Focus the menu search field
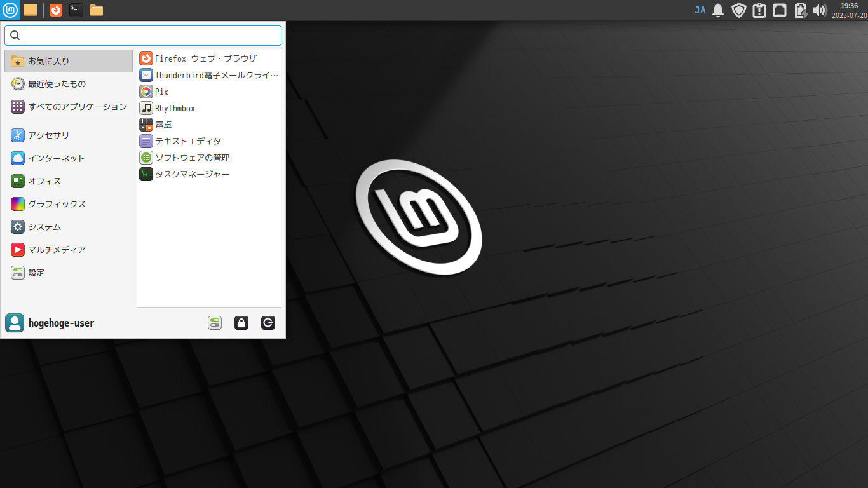 tap(143, 36)
